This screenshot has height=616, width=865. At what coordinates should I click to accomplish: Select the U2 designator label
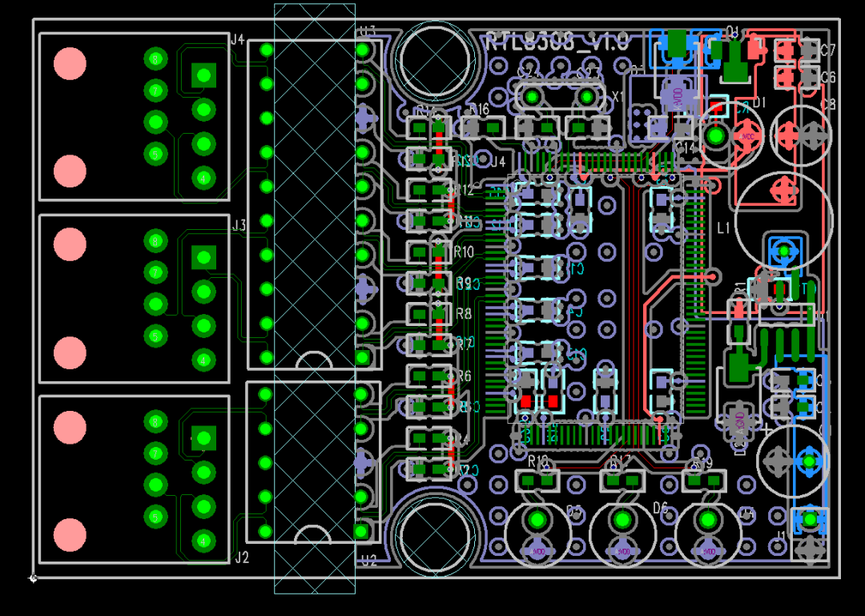(369, 562)
